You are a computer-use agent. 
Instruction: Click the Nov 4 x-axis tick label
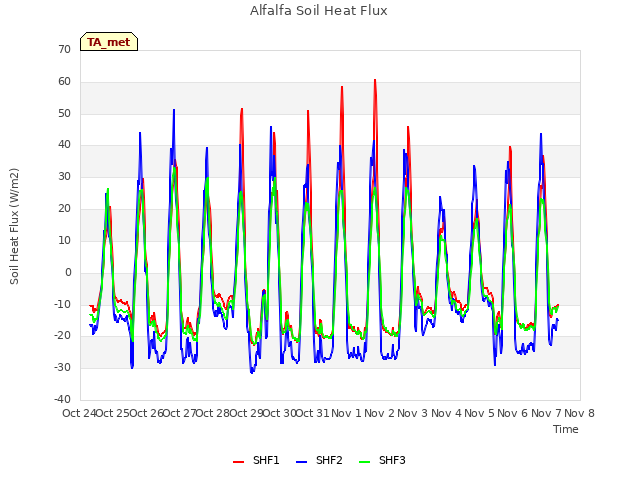coord(446,413)
